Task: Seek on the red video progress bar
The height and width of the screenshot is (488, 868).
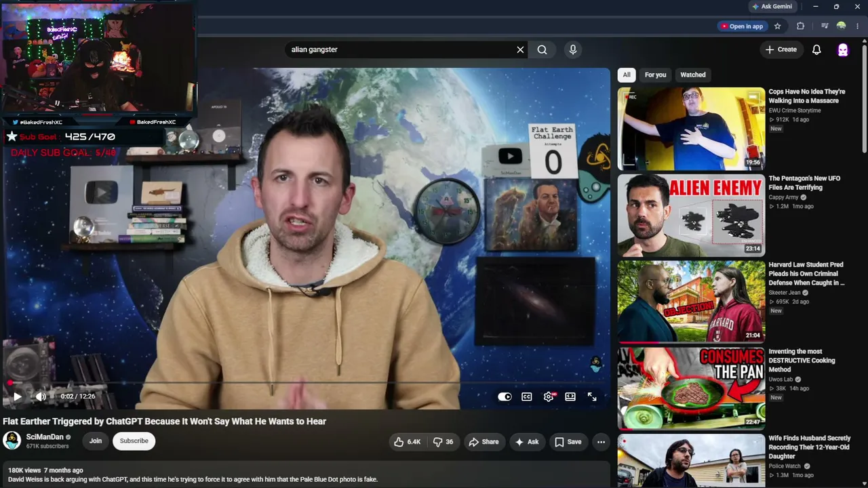Action: click(305, 383)
